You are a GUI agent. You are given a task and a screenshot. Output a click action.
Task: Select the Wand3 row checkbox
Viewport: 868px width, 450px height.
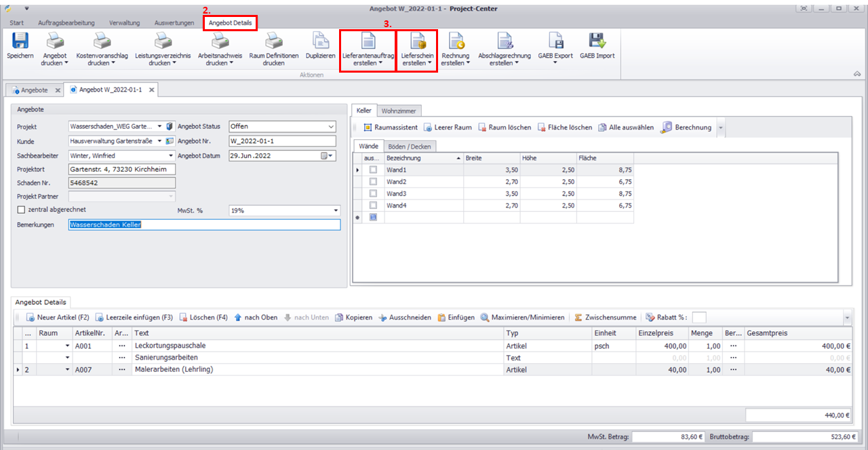[x=372, y=193]
